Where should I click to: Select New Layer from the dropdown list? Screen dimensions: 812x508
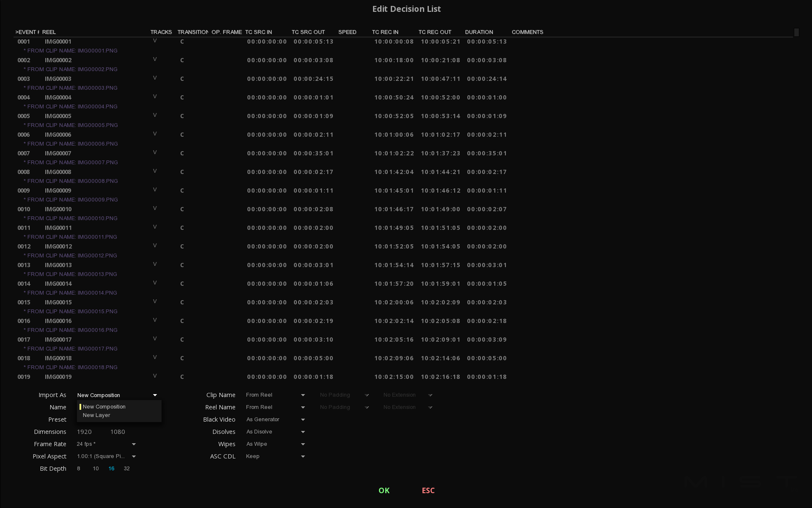pyautogui.click(x=96, y=415)
